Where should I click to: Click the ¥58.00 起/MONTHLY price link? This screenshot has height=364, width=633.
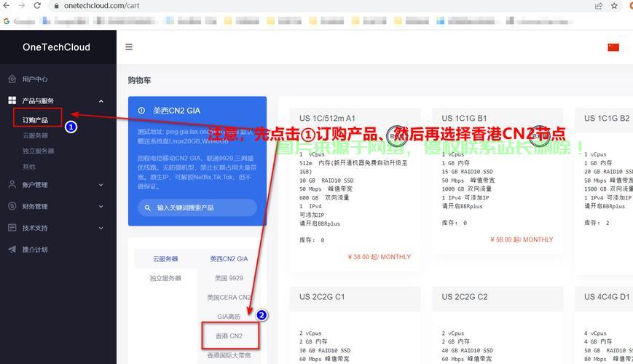(522, 240)
